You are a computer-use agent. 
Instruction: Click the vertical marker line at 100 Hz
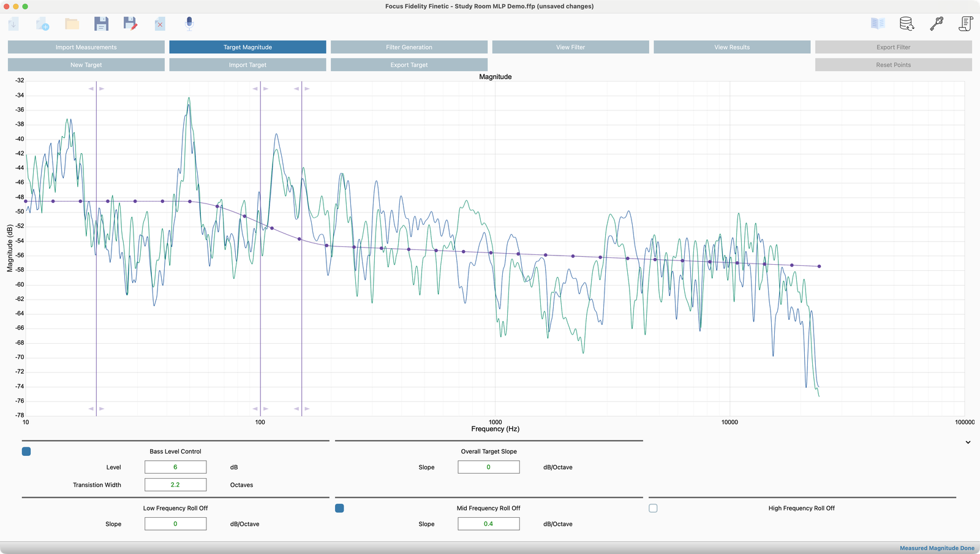[x=260, y=248]
